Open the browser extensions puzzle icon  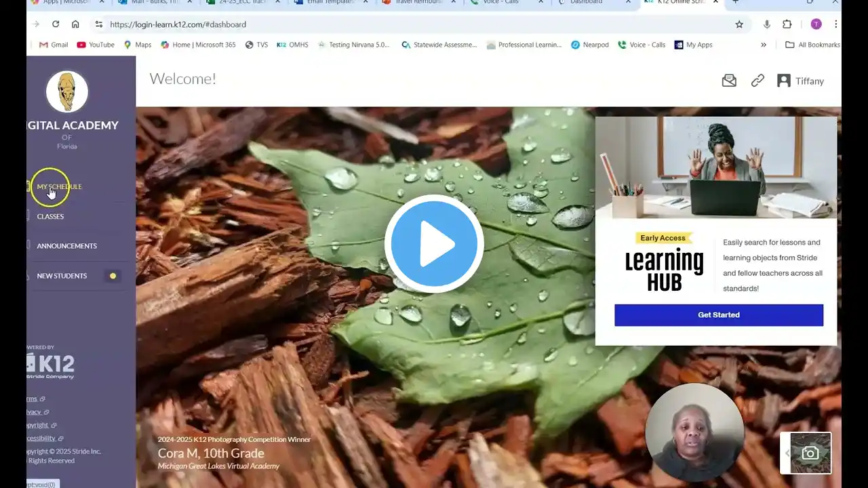(x=787, y=24)
